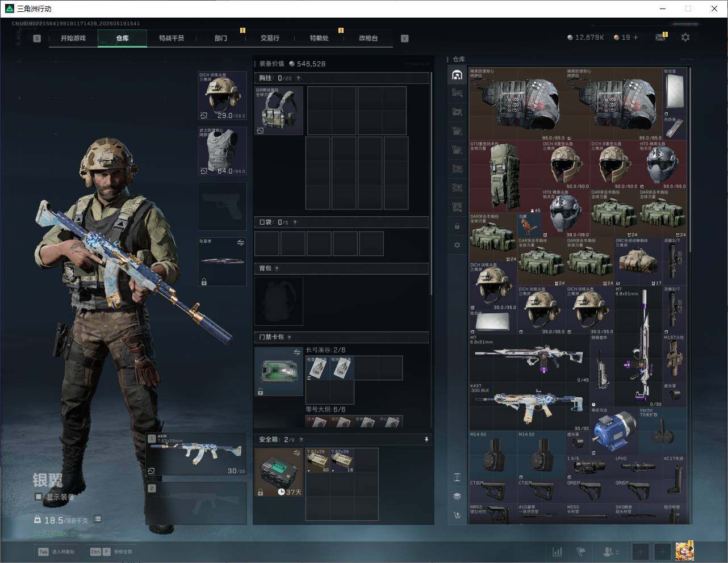This screenshot has height=563, width=728.
Task: Select the 7.62x39 ammo stack of 18
Action: click(342, 460)
